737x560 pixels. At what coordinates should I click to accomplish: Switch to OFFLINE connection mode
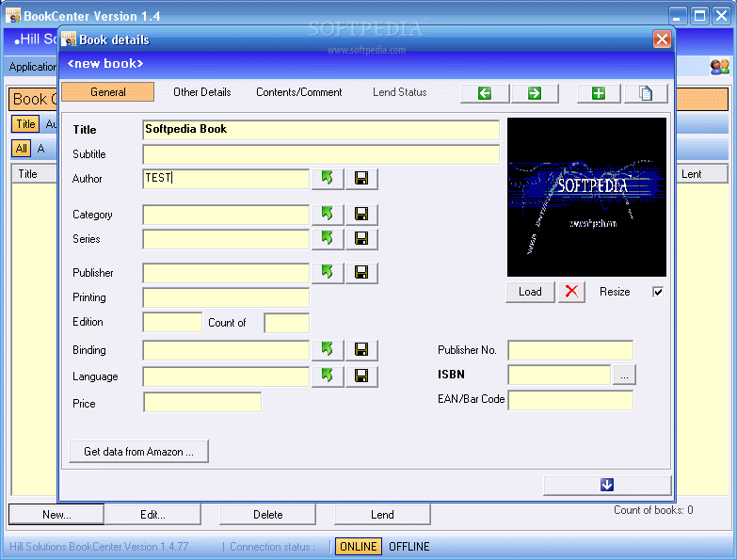coord(409,547)
